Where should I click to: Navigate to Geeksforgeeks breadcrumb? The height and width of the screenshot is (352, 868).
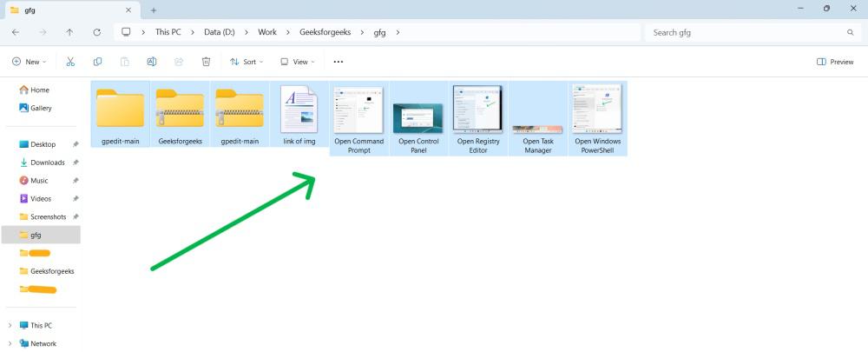point(325,32)
